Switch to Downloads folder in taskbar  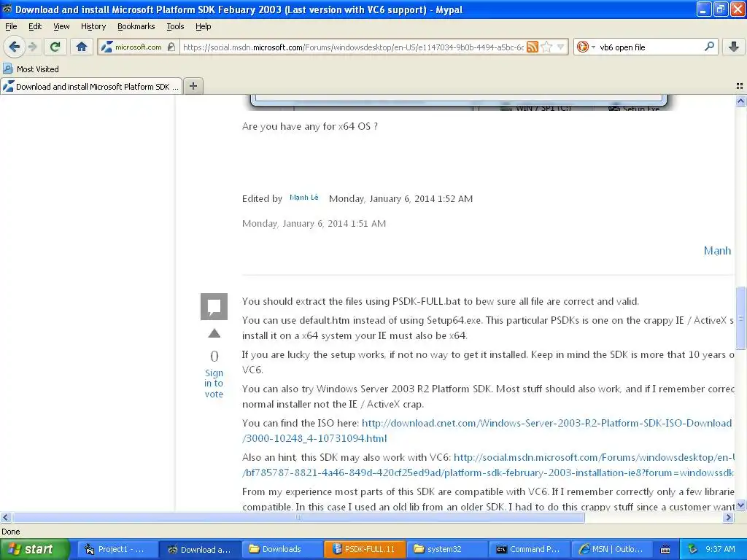(282, 549)
